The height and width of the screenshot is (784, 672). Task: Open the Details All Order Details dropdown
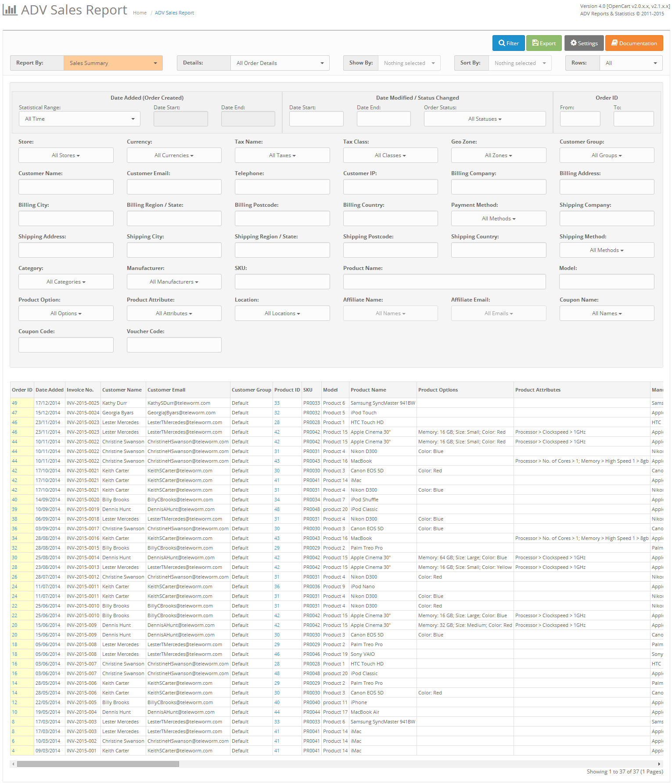point(280,63)
